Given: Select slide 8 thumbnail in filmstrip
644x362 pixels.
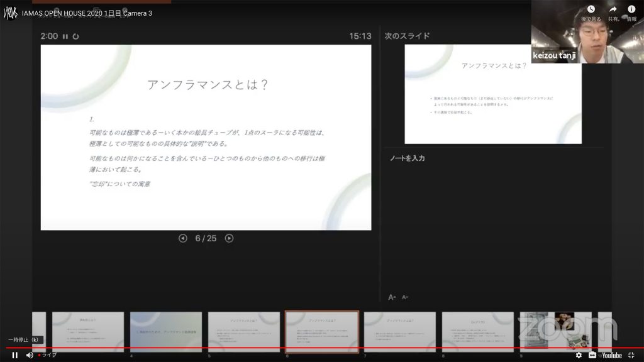Looking at the screenshot, I should pyautogui.click(x=478, y=332).
